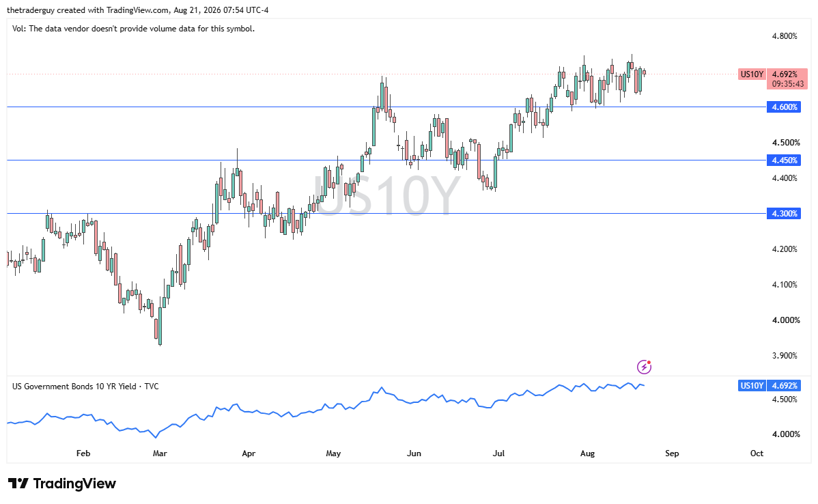Click the 4.600% horizontal line price label

click(x=784, y=107)
